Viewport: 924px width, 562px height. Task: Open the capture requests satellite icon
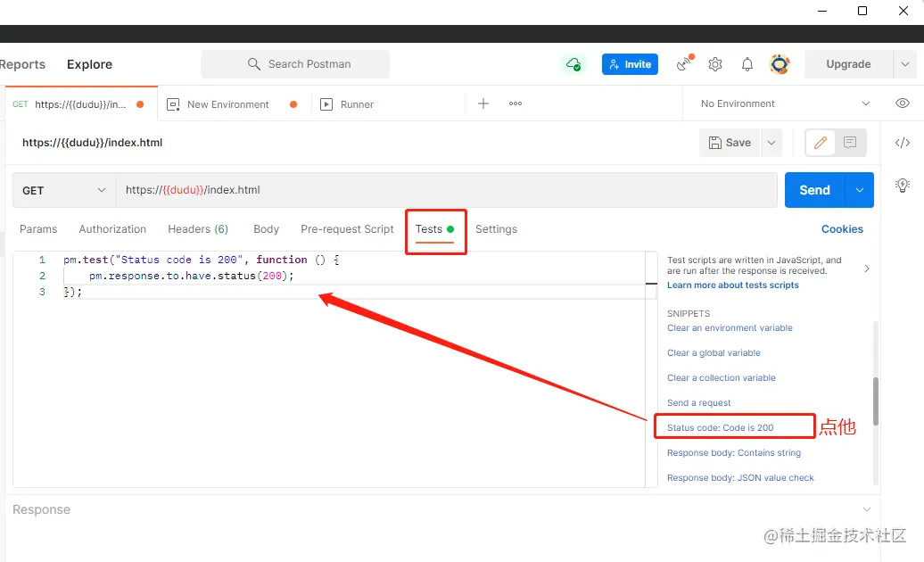[x=685, y=63]
